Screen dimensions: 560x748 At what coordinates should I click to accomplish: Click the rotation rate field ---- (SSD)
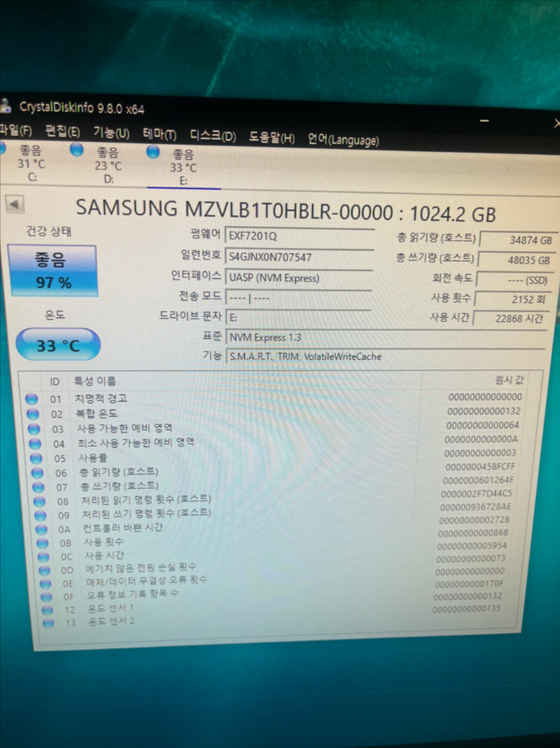(x=513, y=280)
